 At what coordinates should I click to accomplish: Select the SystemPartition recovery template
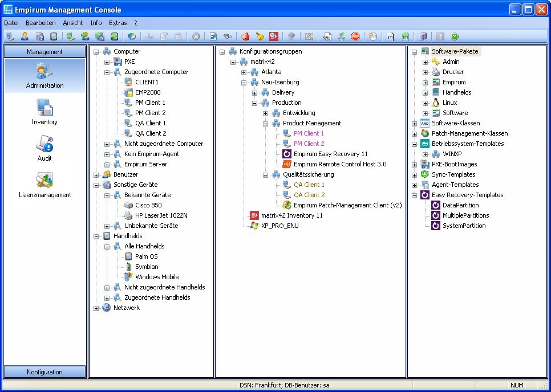[464, 226]
